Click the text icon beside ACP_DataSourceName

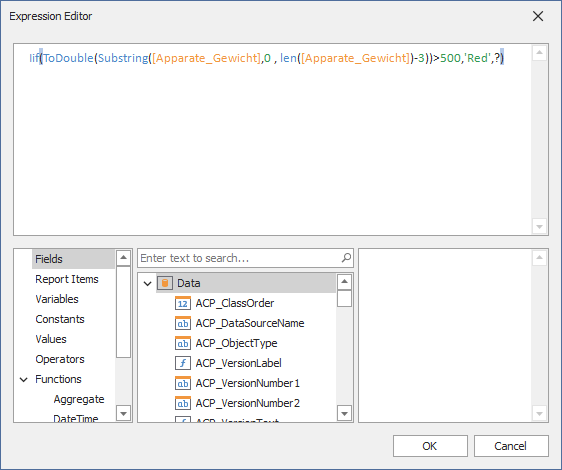point(182,323)
